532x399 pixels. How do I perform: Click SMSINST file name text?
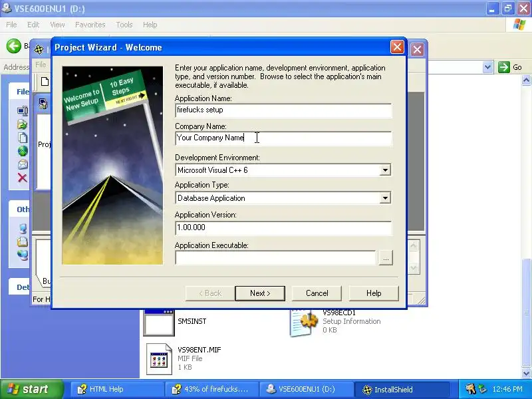192,321
